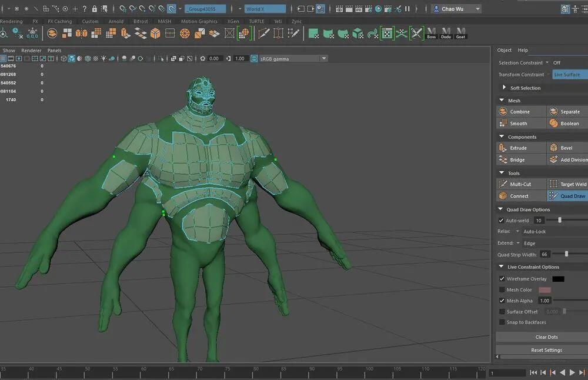The image size is (588, 380).
Task: Uncheck the Auto-weld checkbox
Action: [501, 221]
